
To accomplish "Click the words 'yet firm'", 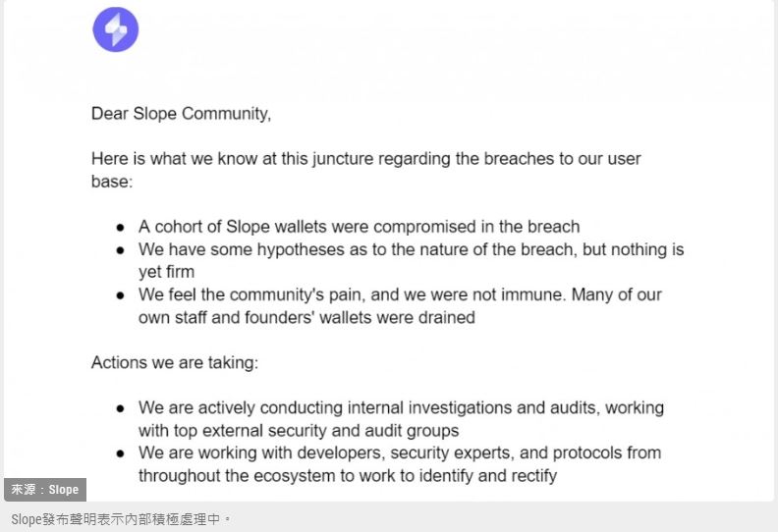I will point(166,272).
